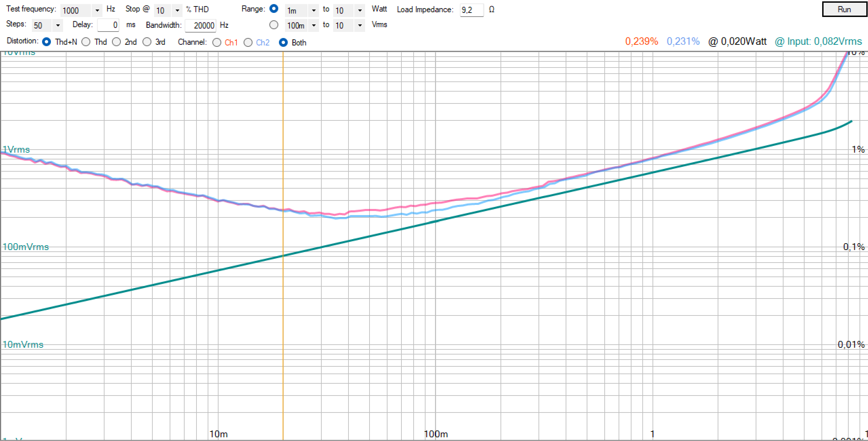
Task: Select Both channels radio button
Action: [283, 43]
